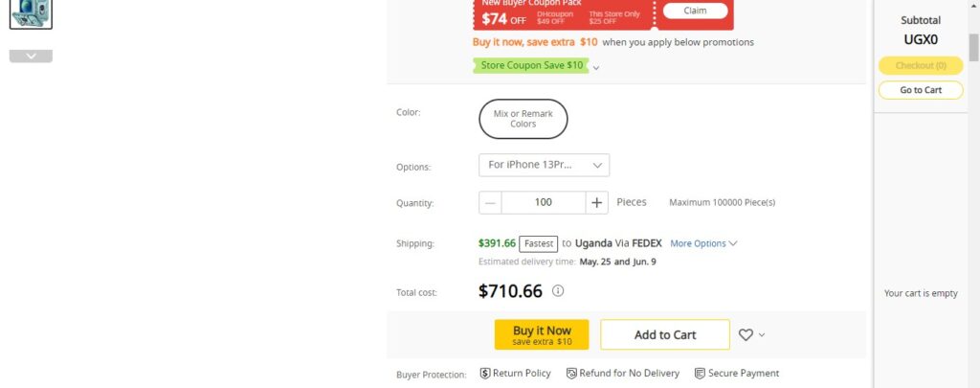Screen dimensions: 980x388
Task: Click the Add to Cart button
Action: pyautogui.click(x=665, y=334)
